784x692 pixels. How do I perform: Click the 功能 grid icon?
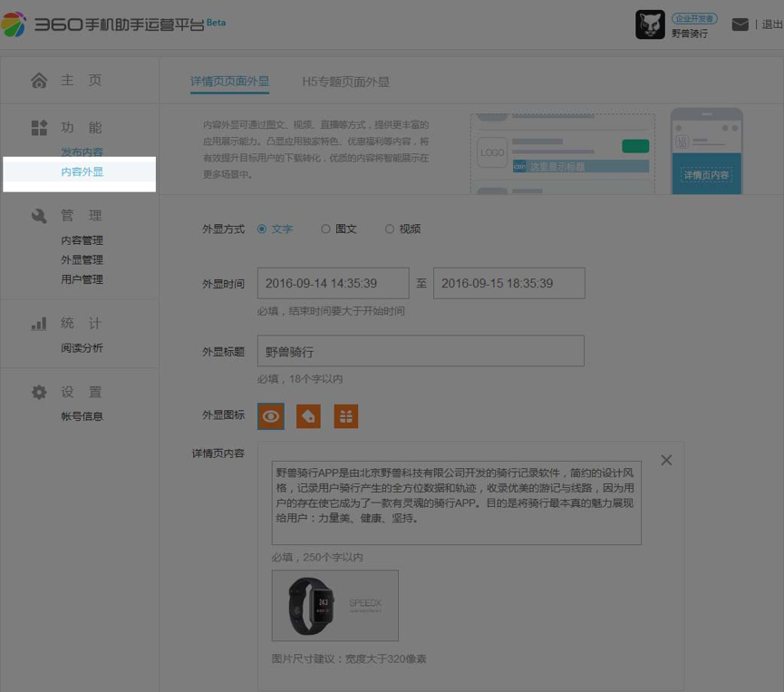point(39,128)
